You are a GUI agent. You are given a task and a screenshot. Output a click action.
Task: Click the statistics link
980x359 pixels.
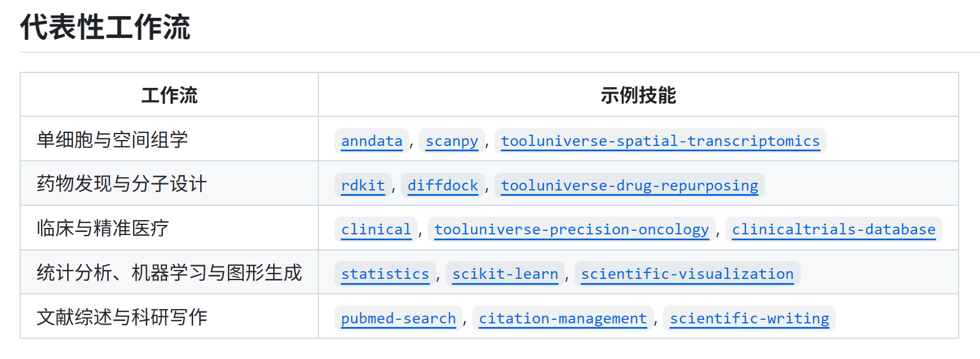(x=385, y=274)
